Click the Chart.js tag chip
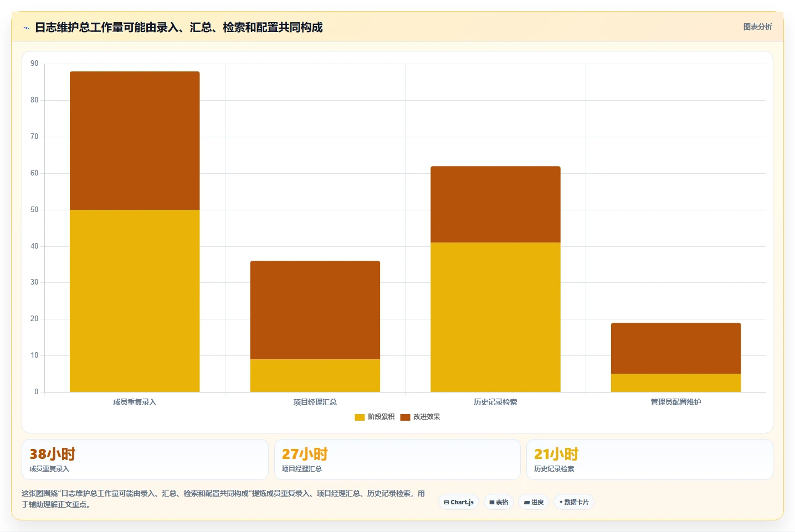Image resolution: width=795 pixels, height=532 pixels. pos(459,502)
